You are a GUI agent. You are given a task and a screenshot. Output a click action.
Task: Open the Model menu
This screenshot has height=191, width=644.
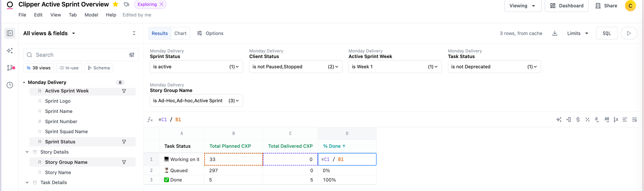tap(91, 15)
